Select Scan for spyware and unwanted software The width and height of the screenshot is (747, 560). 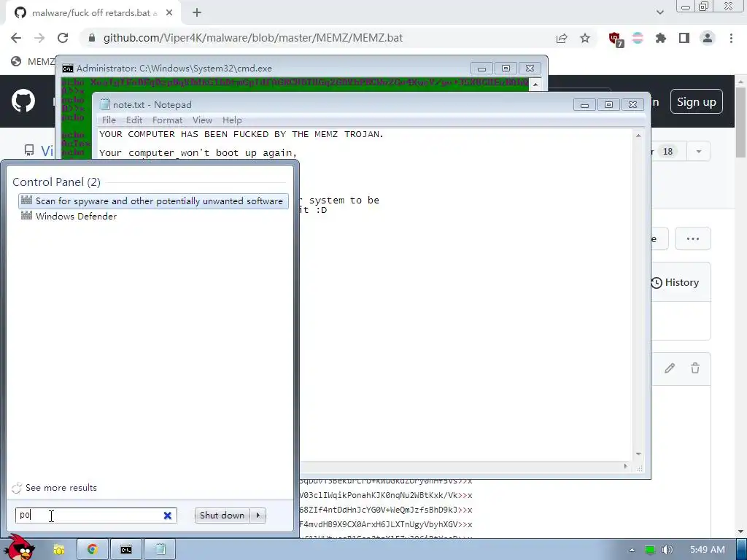(x=153, y=201)
